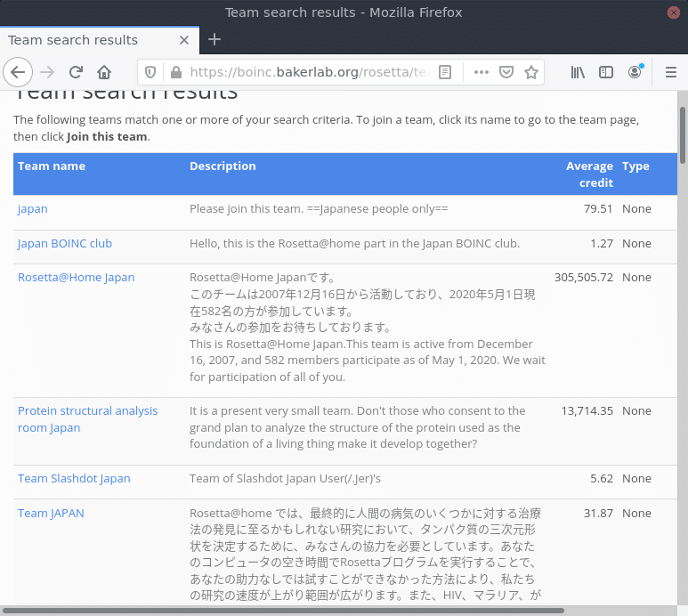Close the Team search results tab
Screen dimensions: 688x616
pyautogui.click(x=184, y=40)
